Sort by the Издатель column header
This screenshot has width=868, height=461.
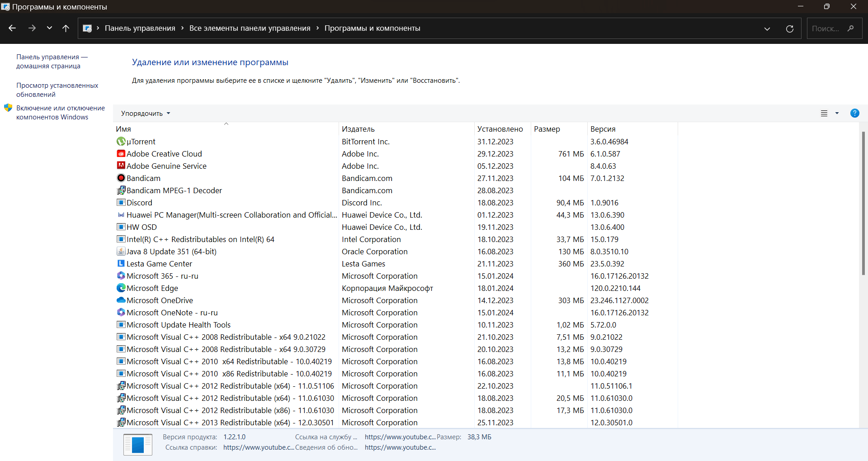click(x=407, y=129)
